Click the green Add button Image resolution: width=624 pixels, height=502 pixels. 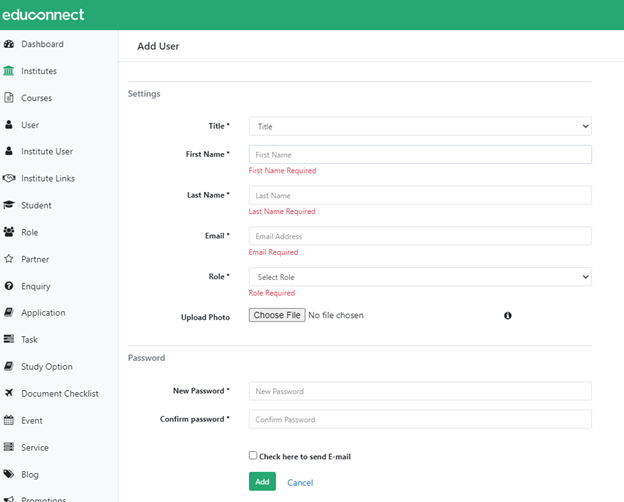[x=262, y=481]
